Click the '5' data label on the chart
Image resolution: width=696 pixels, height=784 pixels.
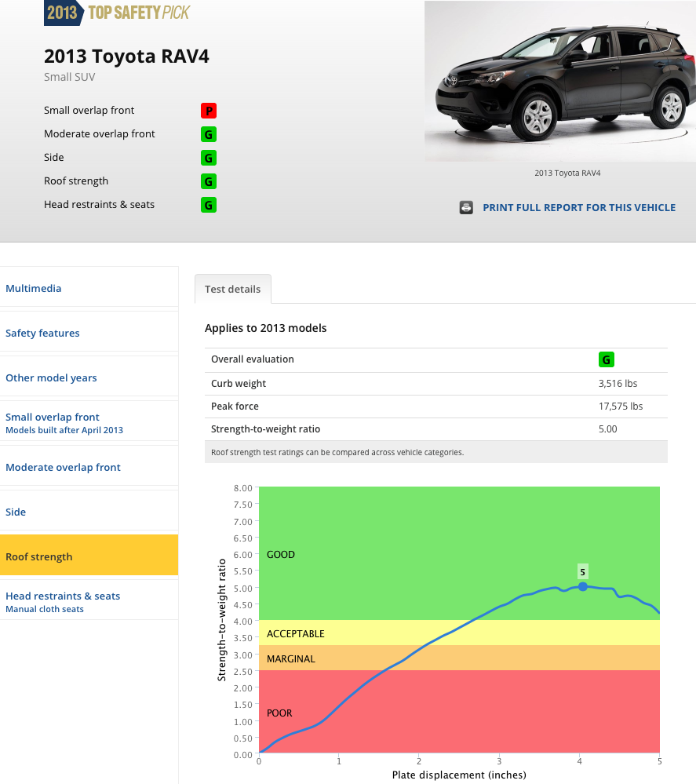click(x=582, y=572)
